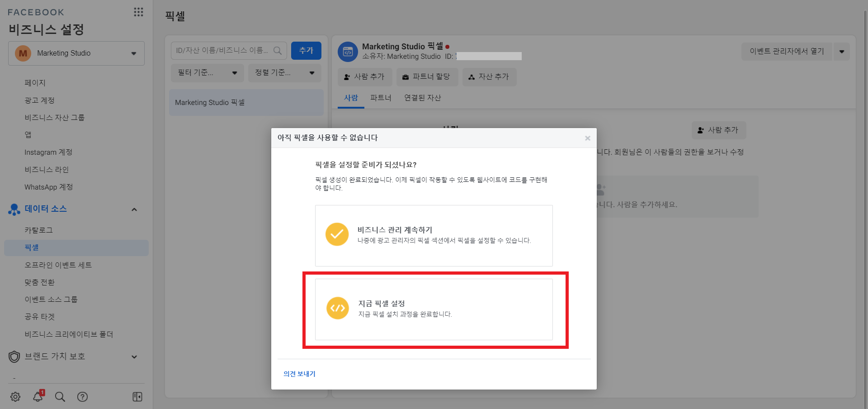The height and width of the screenshot is (409, 868).
Task: Open notifications bell icon
Action: 38,396
